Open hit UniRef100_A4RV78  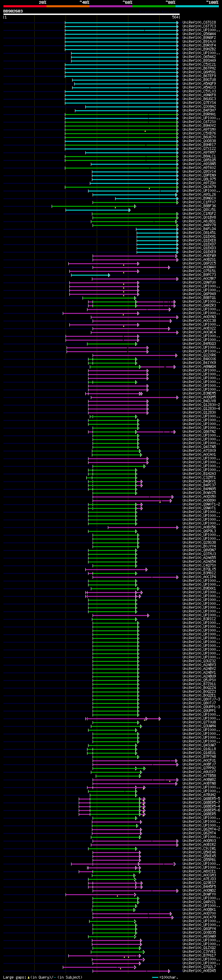point(199,225)
